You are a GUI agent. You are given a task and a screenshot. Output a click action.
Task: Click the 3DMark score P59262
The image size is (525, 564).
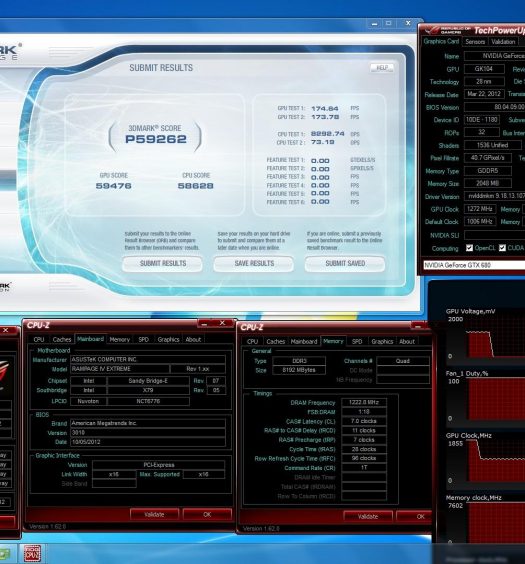pos(156,139)
